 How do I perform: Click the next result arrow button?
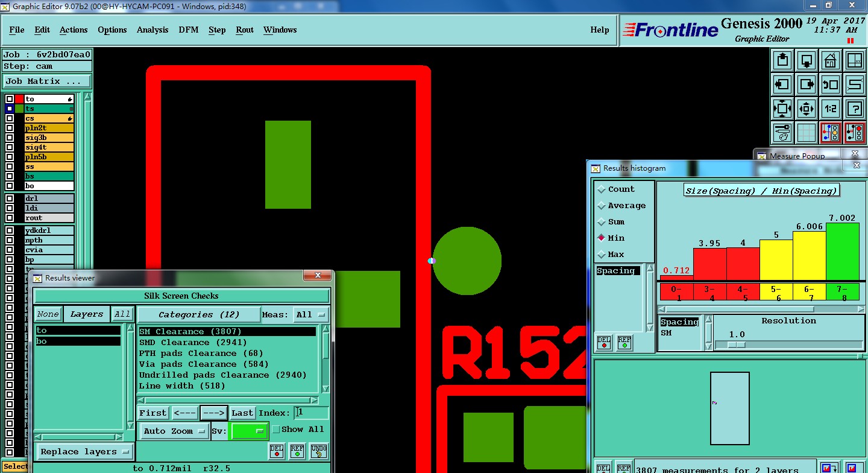point(214,413)
